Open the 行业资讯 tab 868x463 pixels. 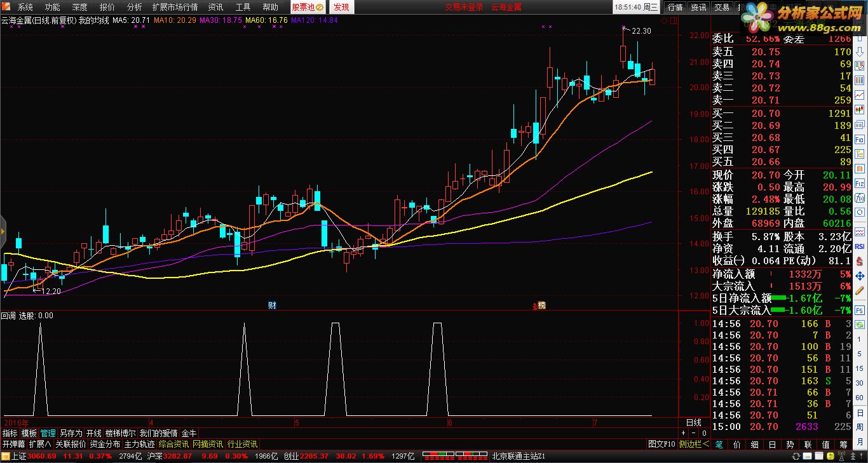point(242,444)
